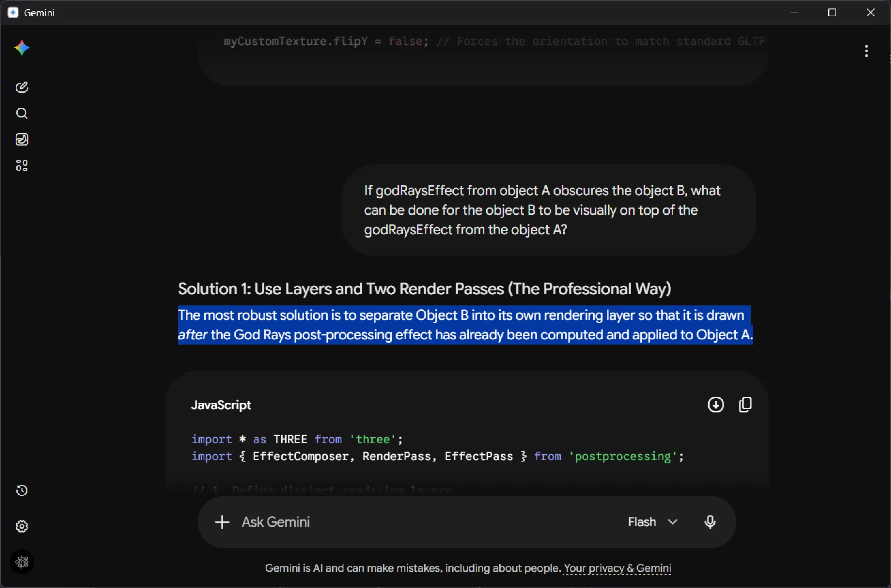This screenshot has width=891, height=588.
Task: Open the apps grid sidebar icon
Action: point(22,165)
